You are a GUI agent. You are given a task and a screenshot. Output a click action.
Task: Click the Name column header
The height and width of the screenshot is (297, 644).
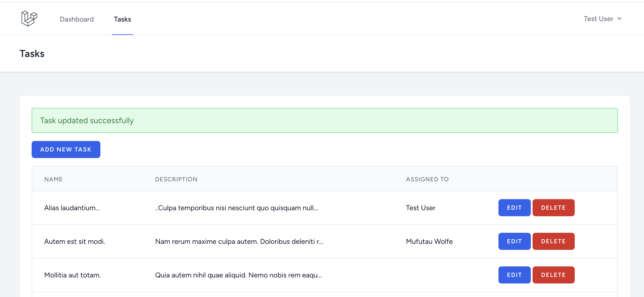point(53,179)
